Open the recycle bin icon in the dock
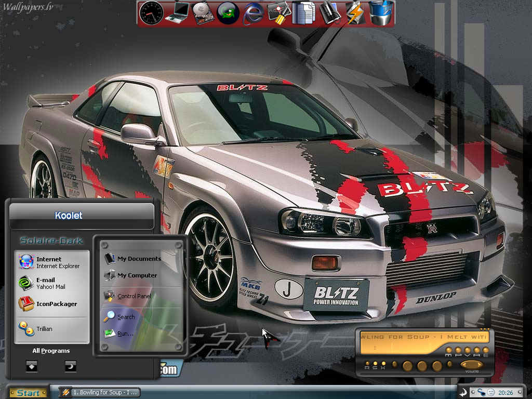The height and width of the screenshot is (399, 532). click(x=381, y=13)
